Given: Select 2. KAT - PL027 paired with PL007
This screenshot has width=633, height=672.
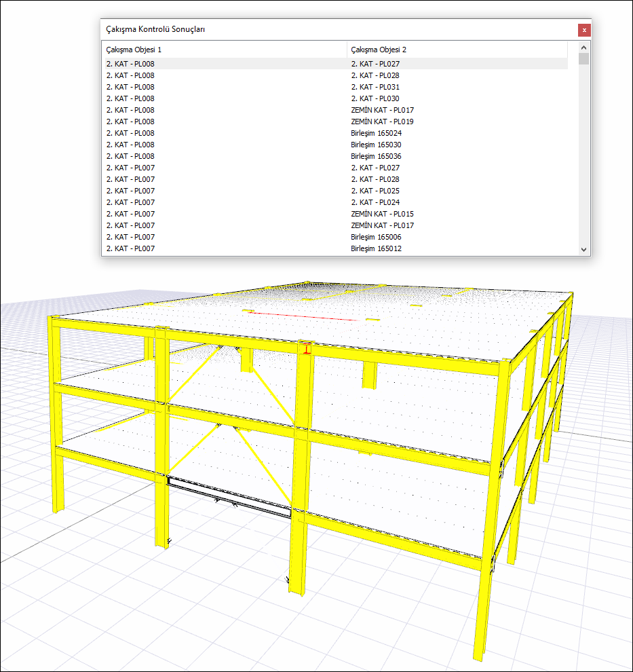Looking at the screenshot, I should (x=375, y=168).
